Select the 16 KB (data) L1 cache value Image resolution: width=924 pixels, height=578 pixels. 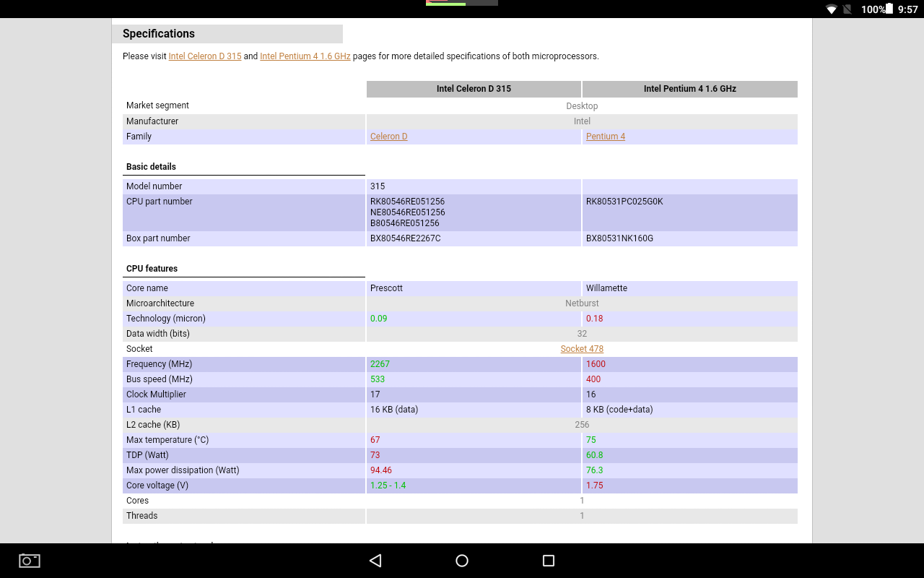[x=394, y=410]
